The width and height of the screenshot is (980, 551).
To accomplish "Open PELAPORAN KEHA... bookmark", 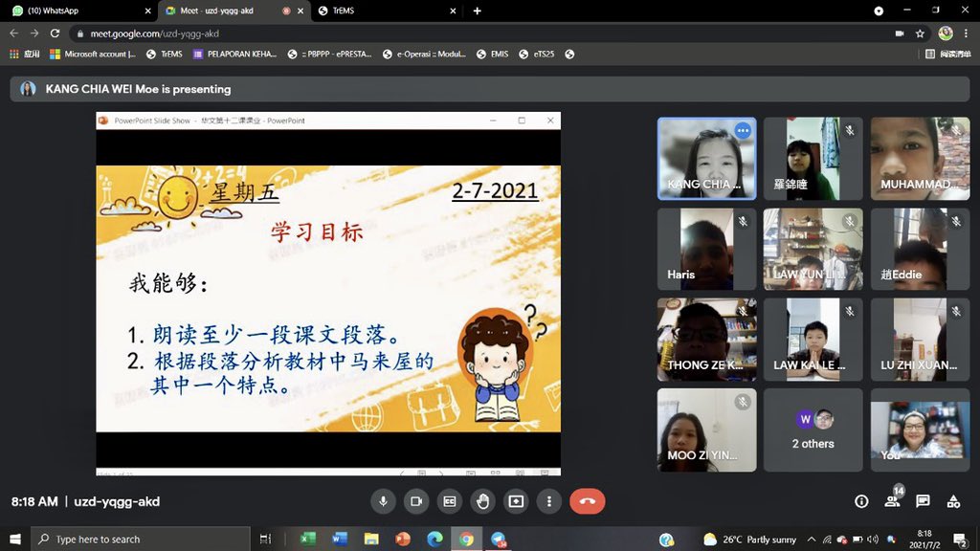I will pyautogui.click(x=234, y=55).
